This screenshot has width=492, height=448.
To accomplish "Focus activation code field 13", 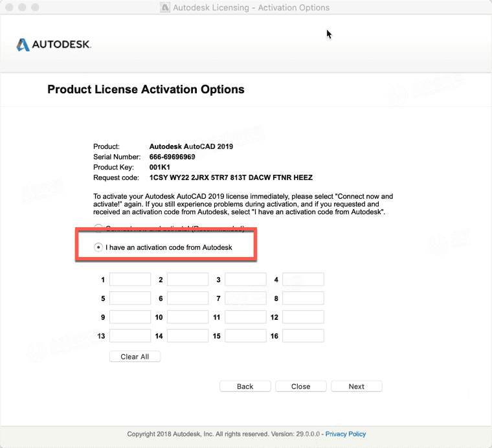I will pos(130,336).
